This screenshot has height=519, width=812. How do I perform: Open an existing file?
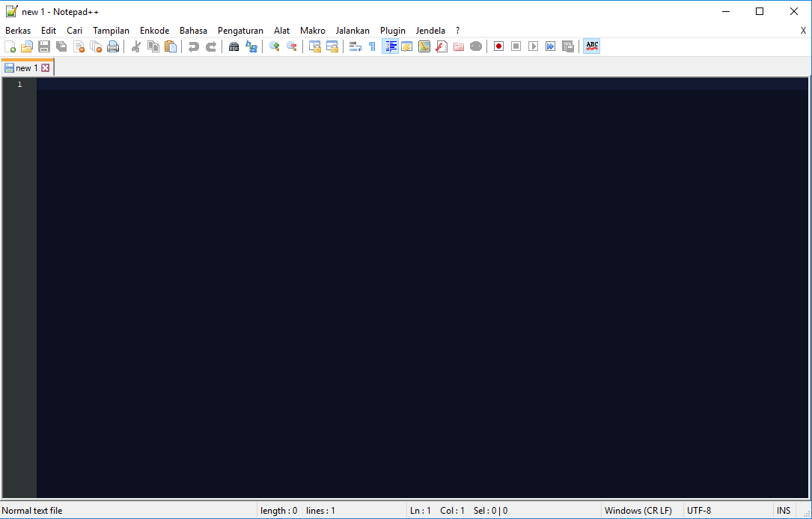point(27,46)
